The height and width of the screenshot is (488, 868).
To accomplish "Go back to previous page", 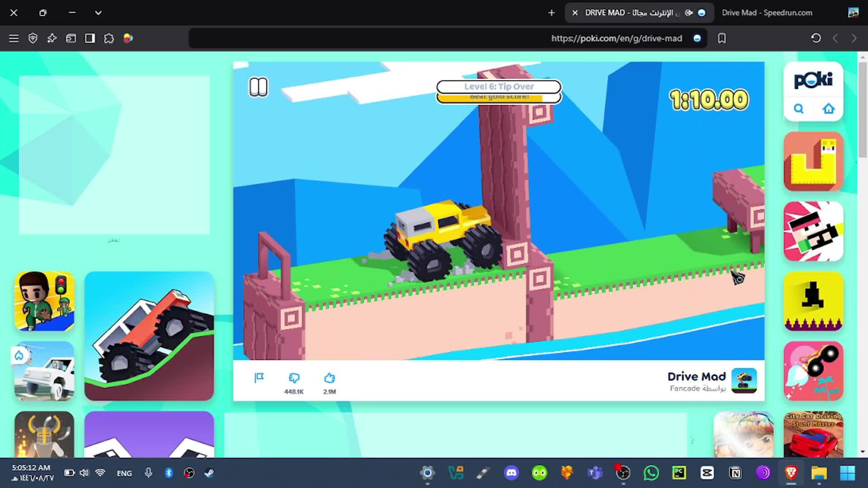I will (835, 38).
